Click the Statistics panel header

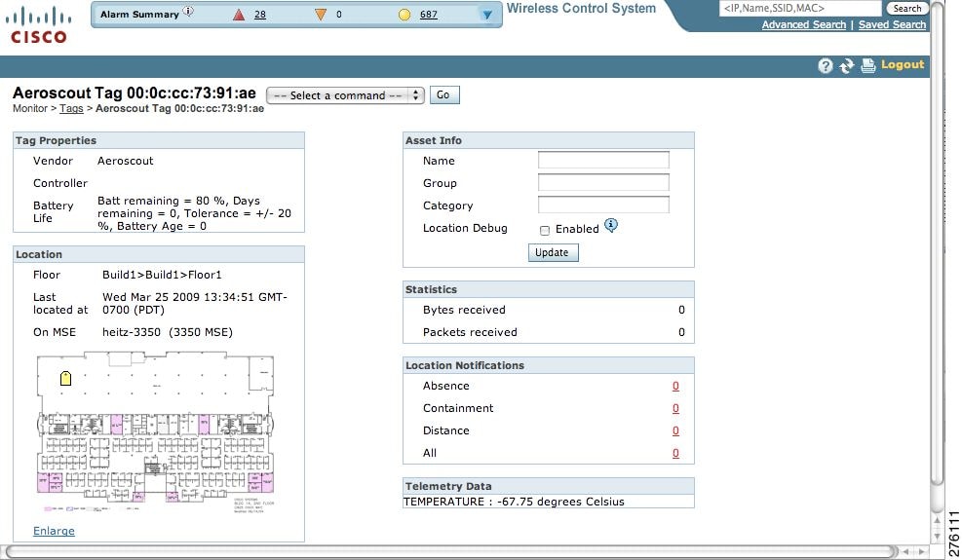[x=549, y=289]
